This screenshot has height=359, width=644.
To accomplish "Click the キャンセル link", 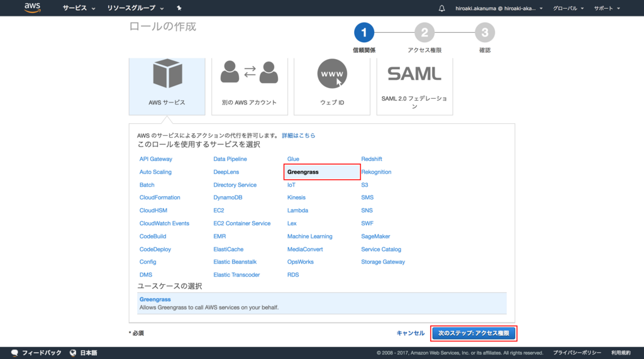I will pyautogui.click(x=410, y=333).
